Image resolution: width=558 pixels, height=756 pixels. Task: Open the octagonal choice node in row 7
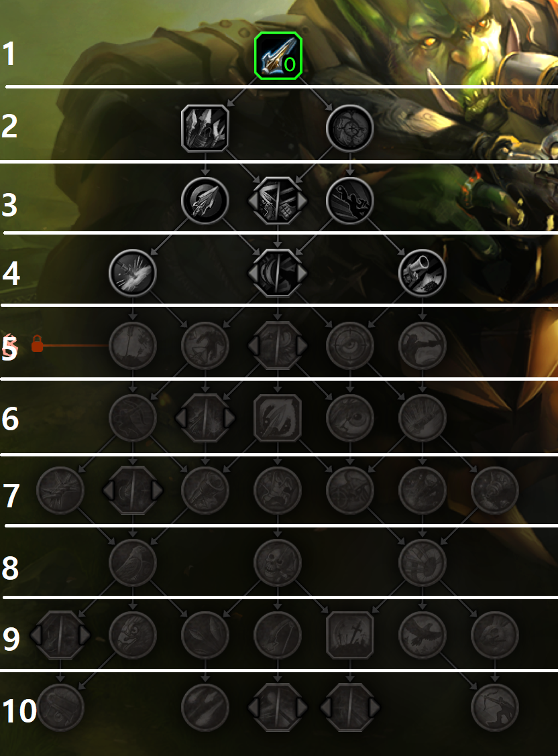[133, 490]
